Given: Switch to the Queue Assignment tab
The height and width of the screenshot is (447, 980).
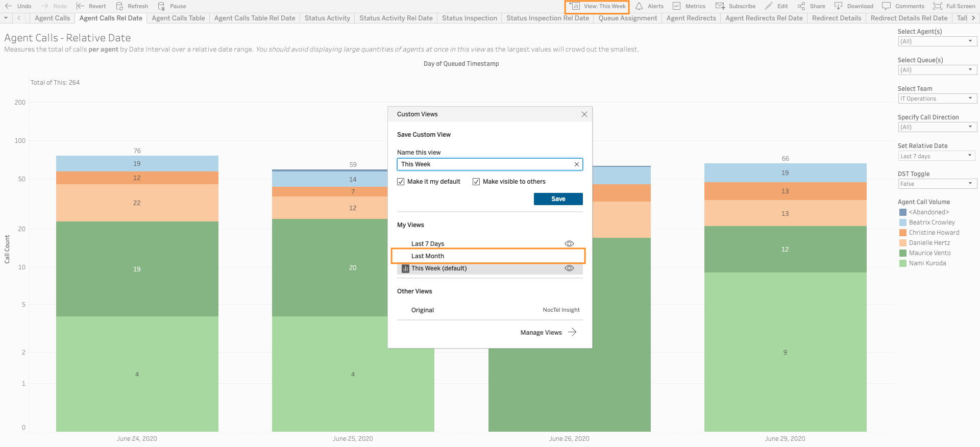Looking at the screenshot, I should coord(627,18).
